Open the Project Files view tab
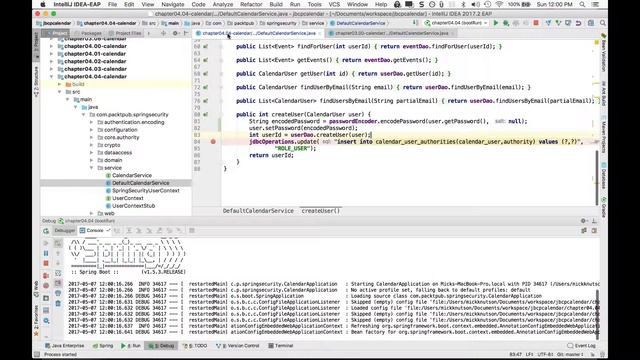 (125, 33)
